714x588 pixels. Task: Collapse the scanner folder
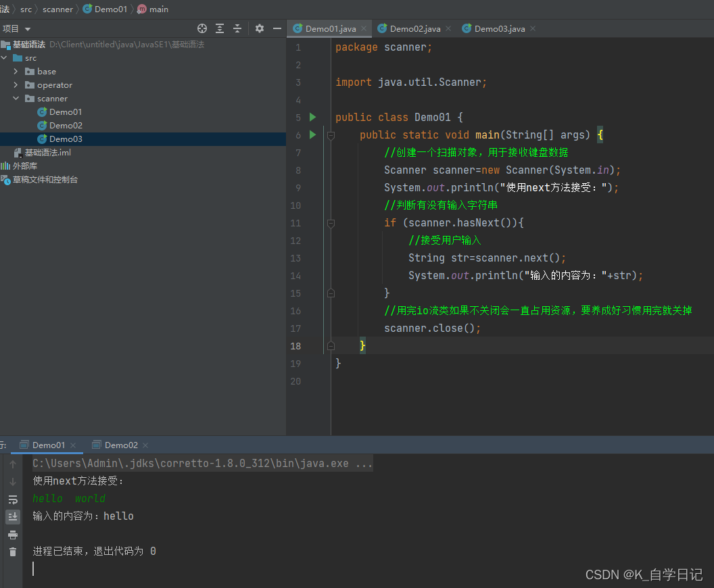(16, 98)
